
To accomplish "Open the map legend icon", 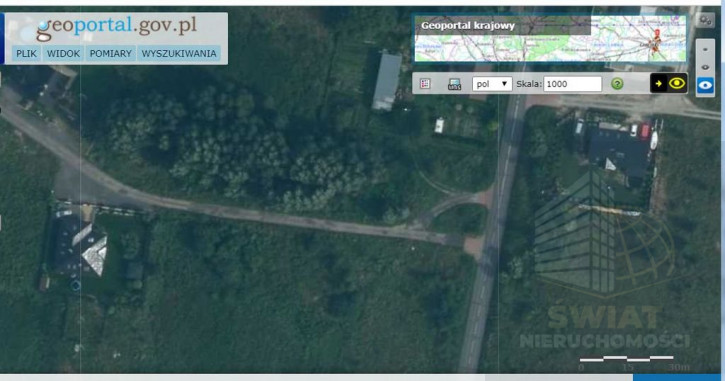I will (x=425, y=84).
